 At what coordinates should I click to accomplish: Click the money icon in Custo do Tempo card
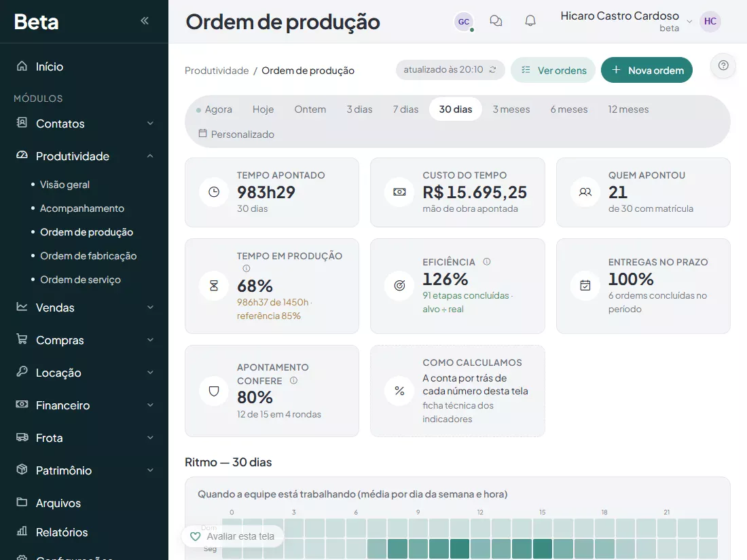[400, 192]
